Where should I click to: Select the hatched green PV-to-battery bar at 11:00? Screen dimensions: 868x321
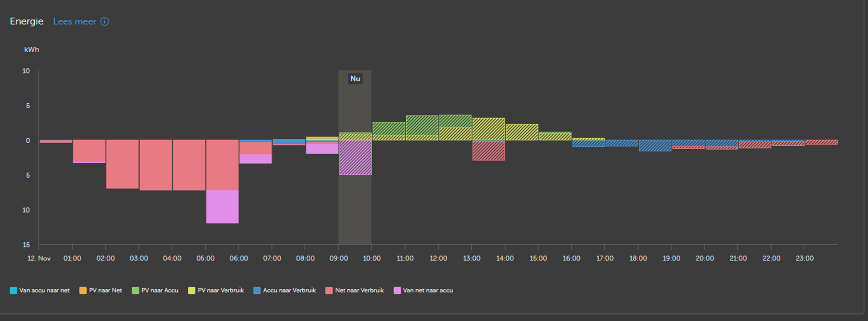pyautogui.click(x=422, y=125)
